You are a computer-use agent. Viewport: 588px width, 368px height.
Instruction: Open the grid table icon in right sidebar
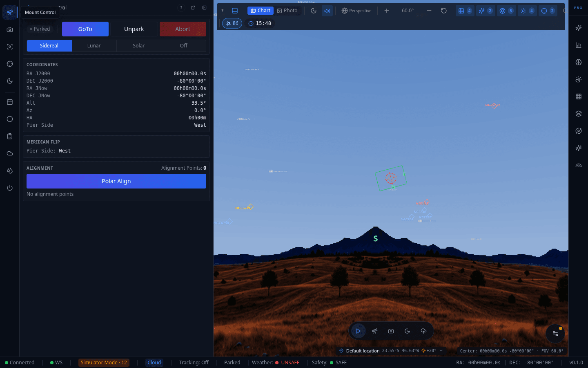click(x=579, y=96)
